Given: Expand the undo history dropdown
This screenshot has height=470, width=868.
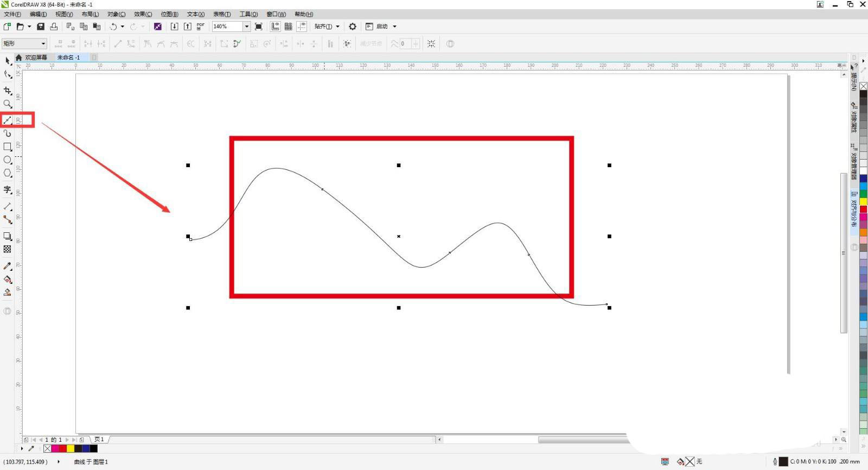Looking at the screenshot, I should (122, 26).
